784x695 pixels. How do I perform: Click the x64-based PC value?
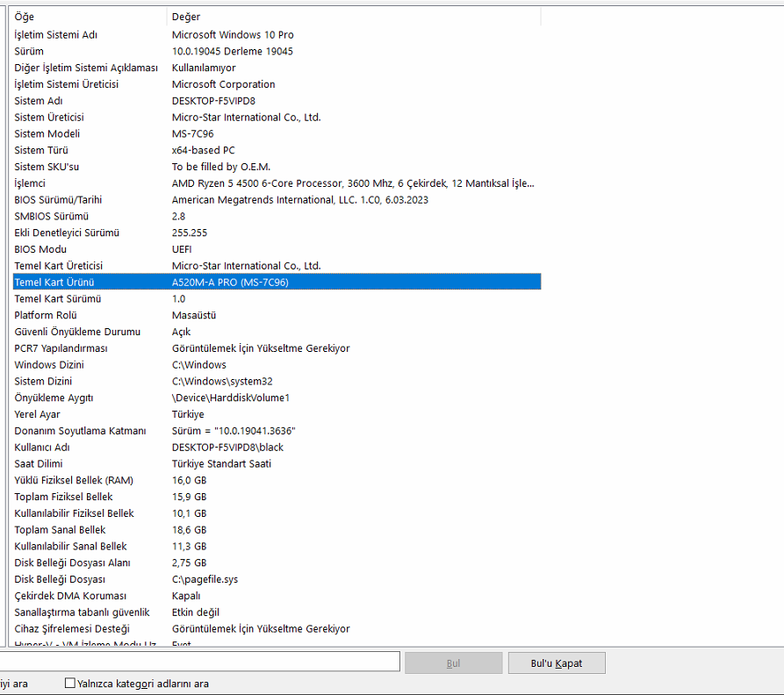point(203,150)
